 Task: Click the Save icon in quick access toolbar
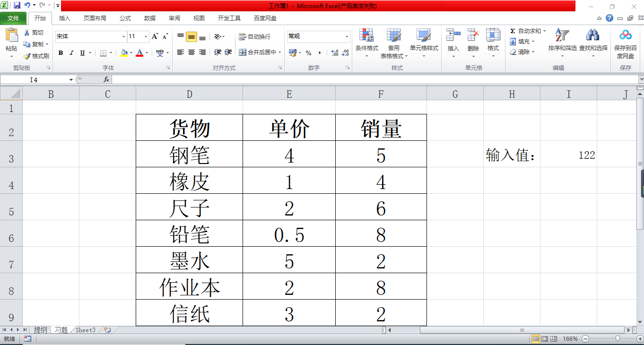[x=17, y=6]
